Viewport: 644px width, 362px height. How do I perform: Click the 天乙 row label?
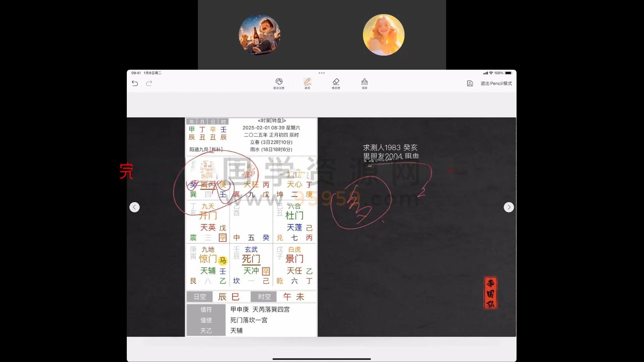pos(206,330)
